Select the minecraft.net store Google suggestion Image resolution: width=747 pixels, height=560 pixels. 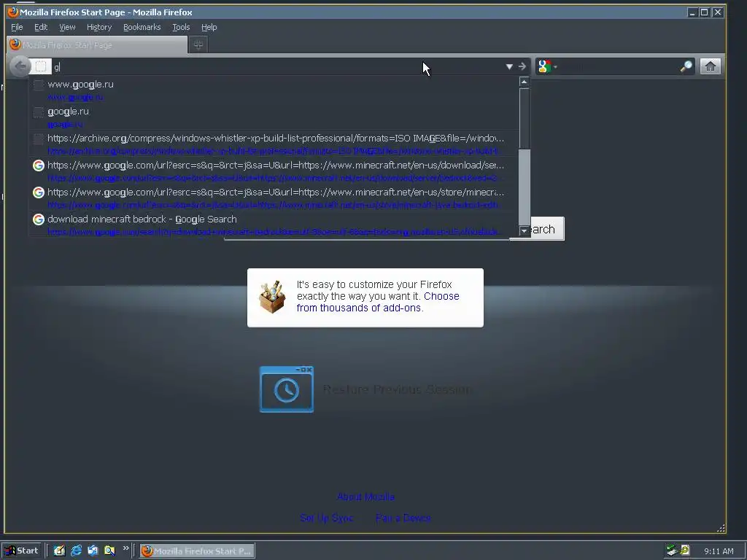tap(274, 198)
